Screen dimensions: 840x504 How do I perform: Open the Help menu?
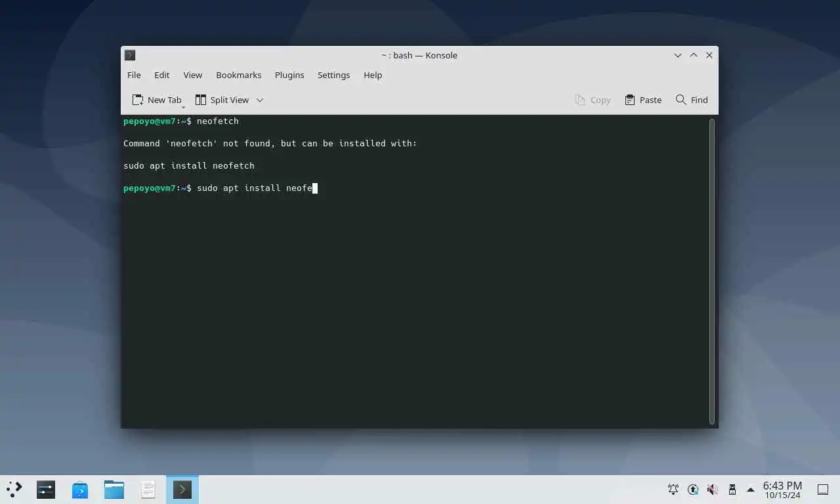[x=373, y=75]
